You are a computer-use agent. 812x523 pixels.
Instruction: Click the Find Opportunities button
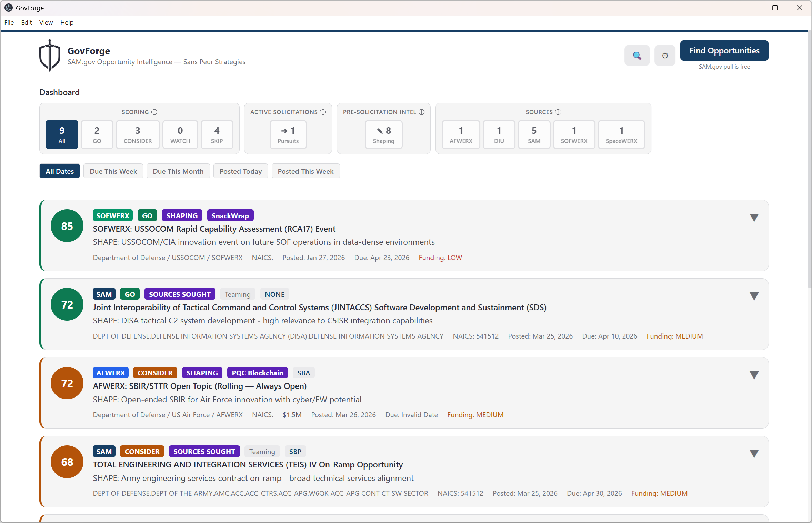(x=724, y=51)
